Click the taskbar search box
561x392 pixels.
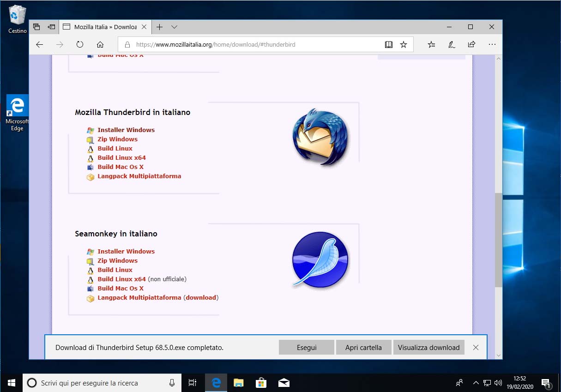coord(103,383)
